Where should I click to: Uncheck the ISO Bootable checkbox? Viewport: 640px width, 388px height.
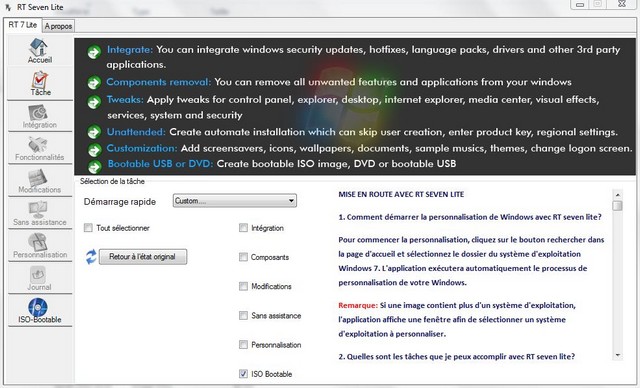[x=243, y=374]
